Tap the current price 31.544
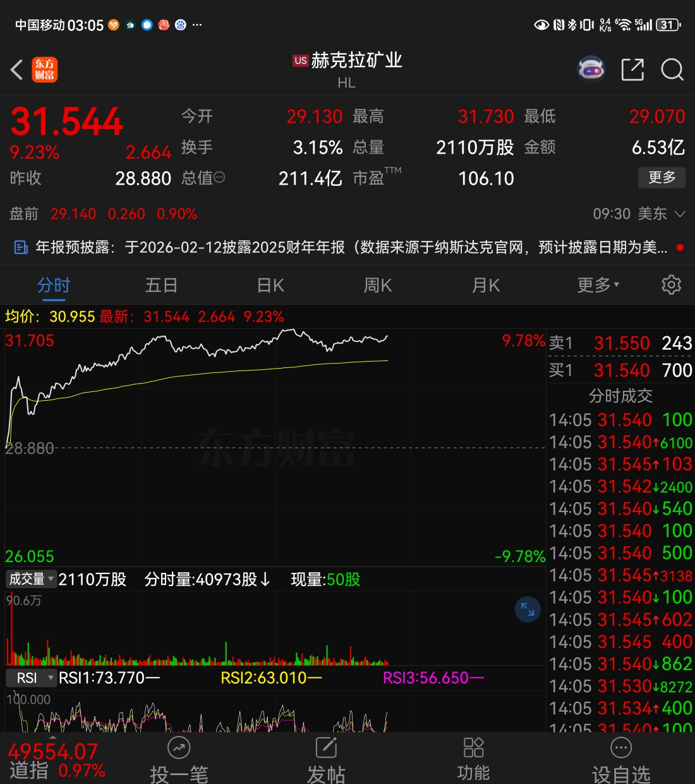 click(x=66, y=121)
